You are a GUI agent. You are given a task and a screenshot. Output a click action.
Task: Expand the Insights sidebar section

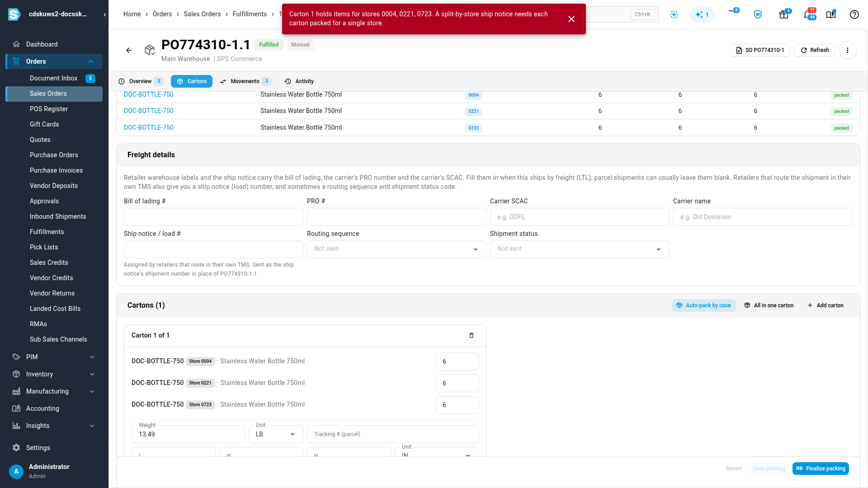92,426
